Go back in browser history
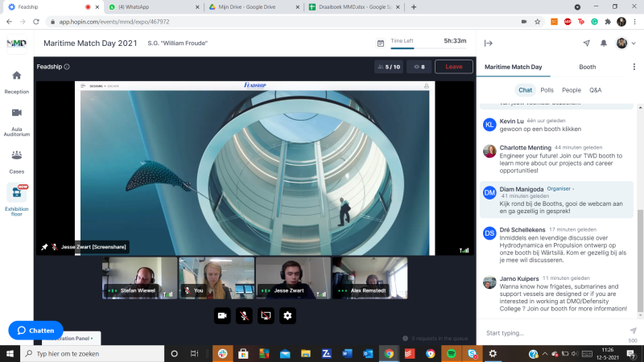Image resolution: width=644 pixels, height=362 pixels. [9, 22]
